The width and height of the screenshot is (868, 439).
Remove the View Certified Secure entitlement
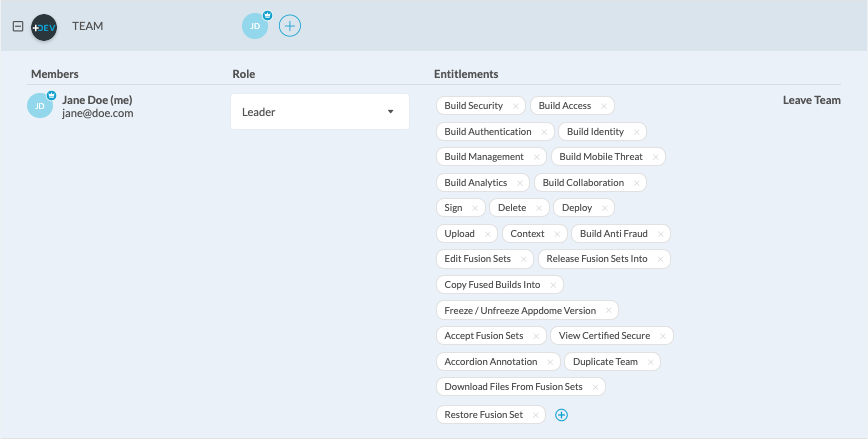click(x=664, y=336)
